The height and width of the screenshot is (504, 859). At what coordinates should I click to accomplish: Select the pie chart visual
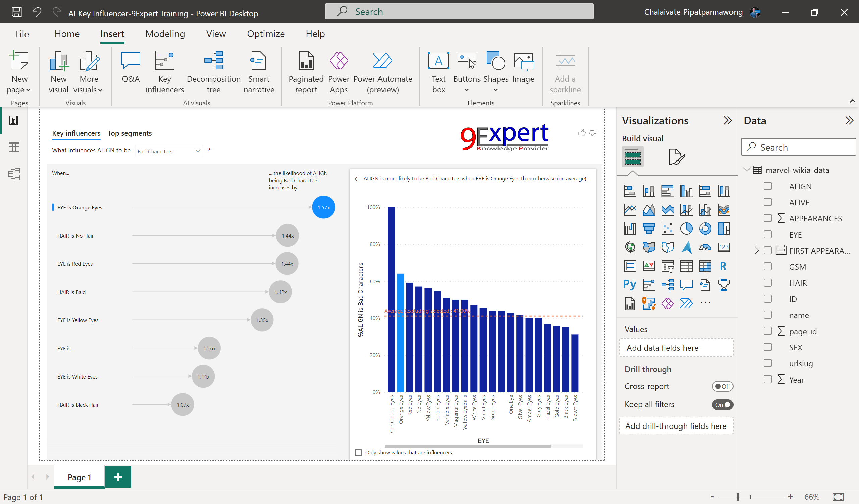click(x=687, y=229)
